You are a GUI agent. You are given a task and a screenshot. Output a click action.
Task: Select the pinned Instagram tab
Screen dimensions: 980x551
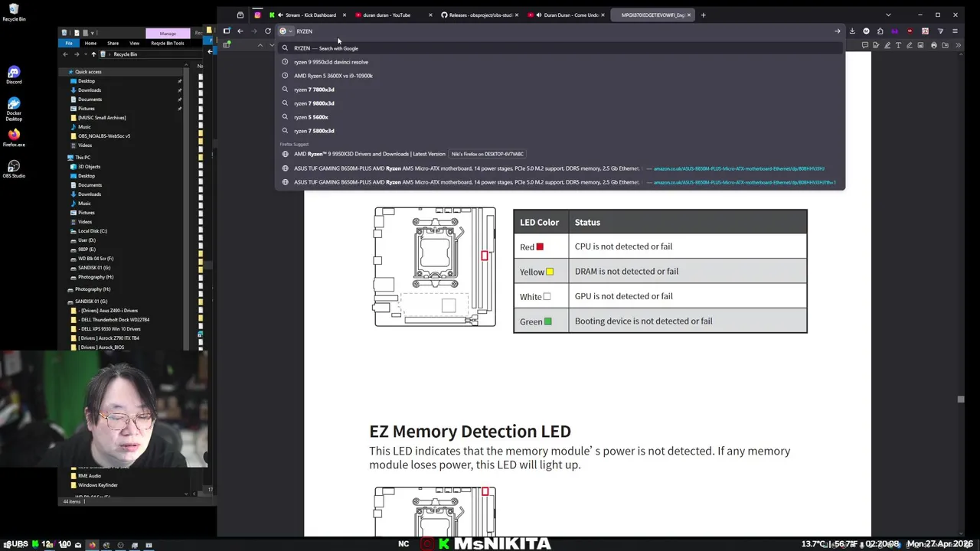257,15
